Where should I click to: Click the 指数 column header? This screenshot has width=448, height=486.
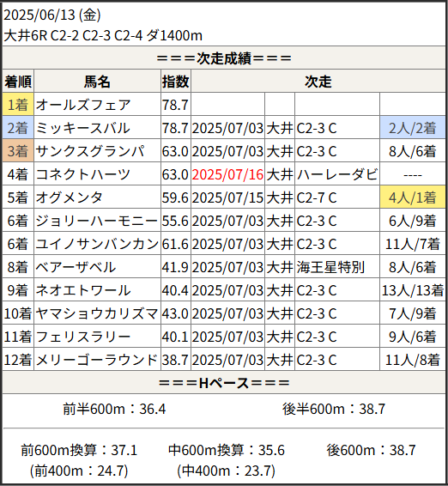pos(176,82)
